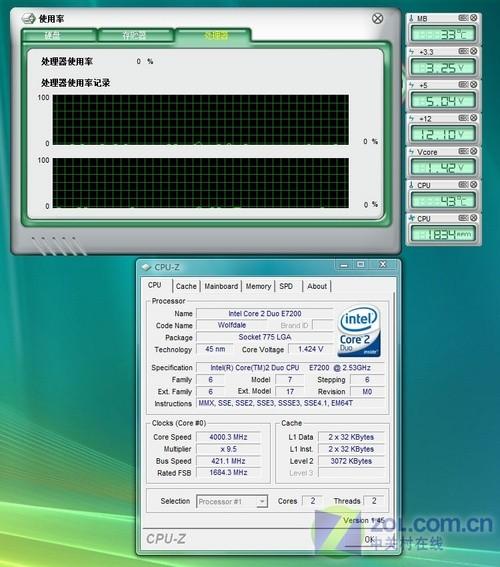Click the config icon on MB temperature widget
This screenshot has width=500, height=567.
pyautogui.click(x=463, y=18)
